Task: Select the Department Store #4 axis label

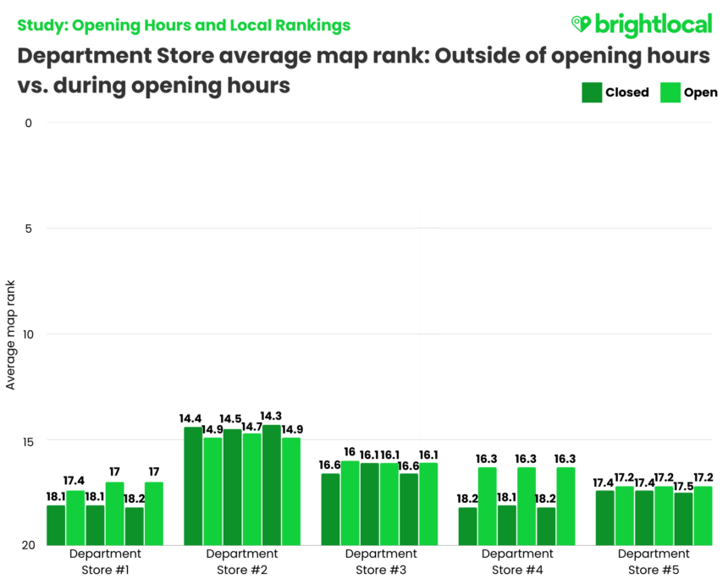Action: pos(518,561)
